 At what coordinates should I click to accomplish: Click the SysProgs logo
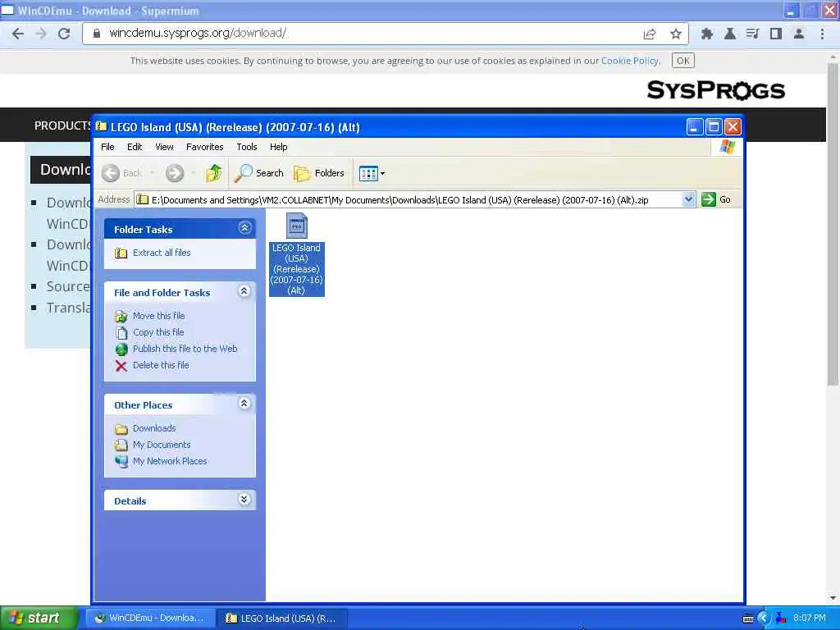point(715,90)
